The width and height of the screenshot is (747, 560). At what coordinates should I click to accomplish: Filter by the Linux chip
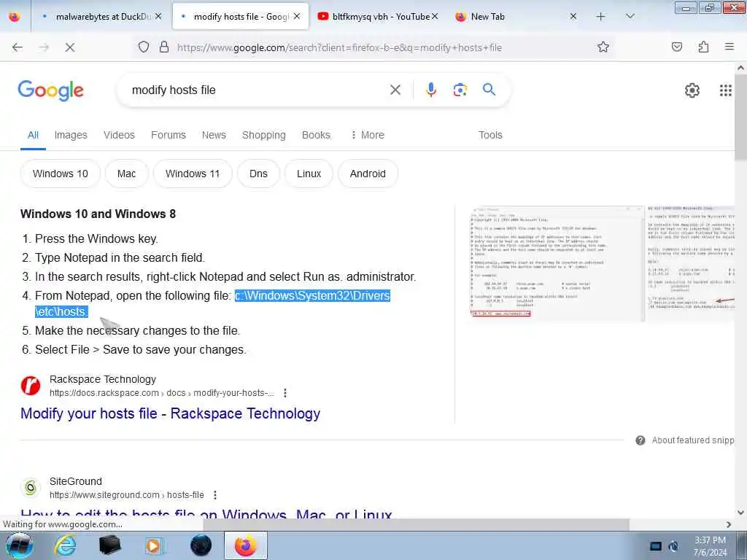[309, 174]
